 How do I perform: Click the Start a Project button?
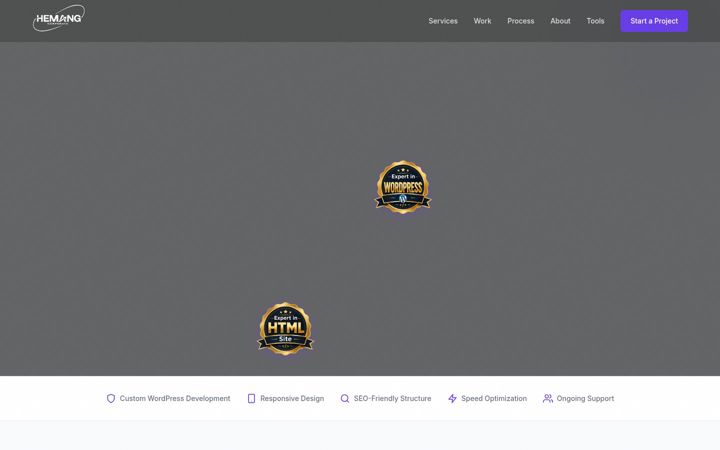pos(654,21)
